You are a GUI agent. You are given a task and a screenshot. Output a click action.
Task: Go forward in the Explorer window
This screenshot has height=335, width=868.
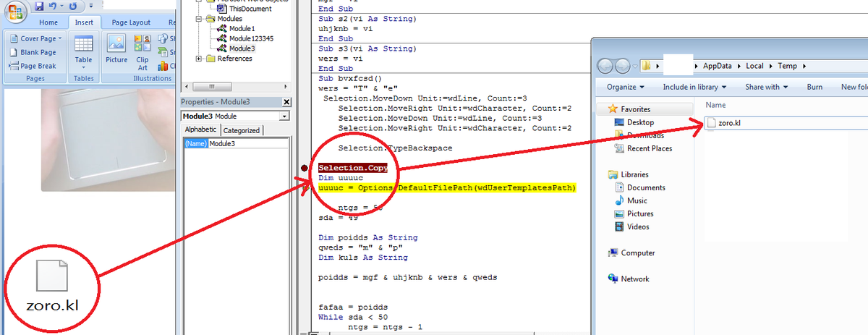point(623,66)
